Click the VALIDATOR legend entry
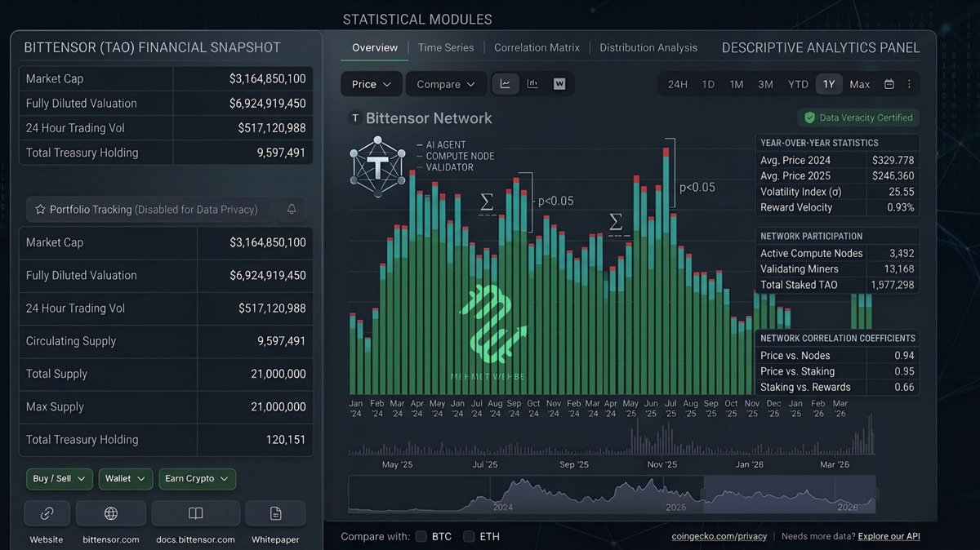 point(444,167)
